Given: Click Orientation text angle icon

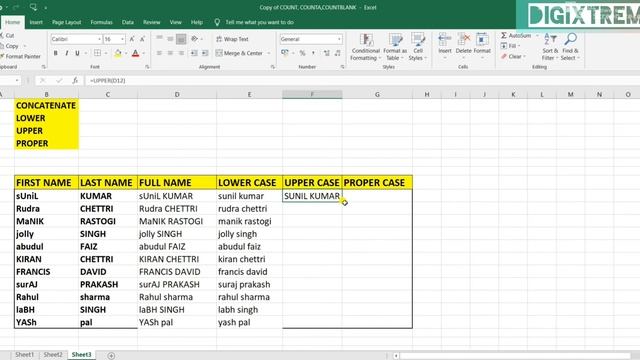Looking at the screenshot, I should pyautogui.click(x=195, y=39).
